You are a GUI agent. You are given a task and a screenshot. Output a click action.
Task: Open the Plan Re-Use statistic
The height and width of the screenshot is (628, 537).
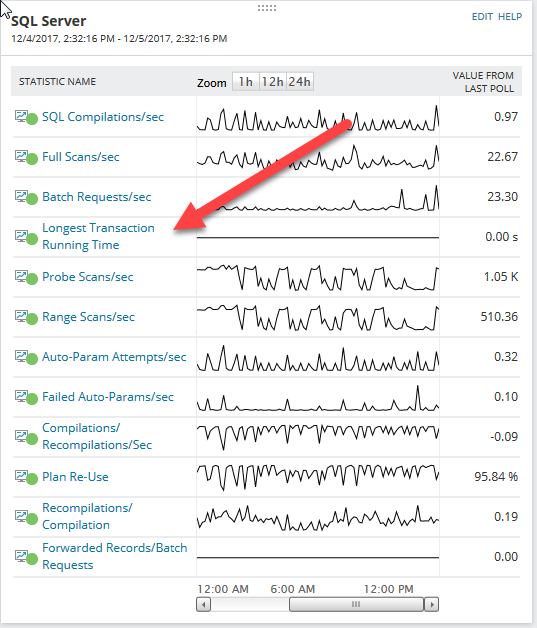coord(75,477)
